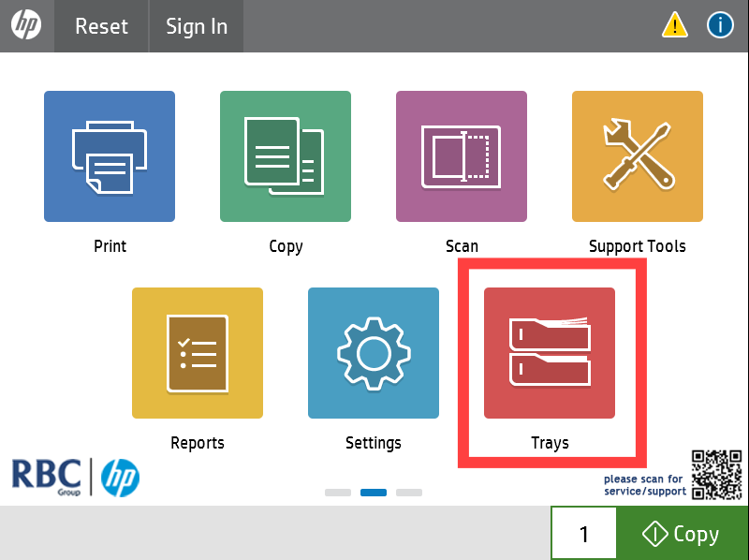Start the green Copy button
Image resolution: width=749 pixels, height=560 pixels.
click(682, 533)
